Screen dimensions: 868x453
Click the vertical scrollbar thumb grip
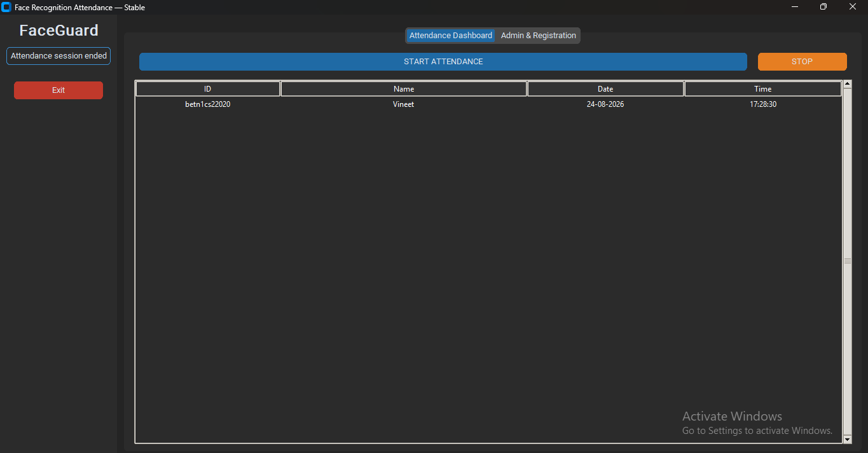tap(847, 261)
